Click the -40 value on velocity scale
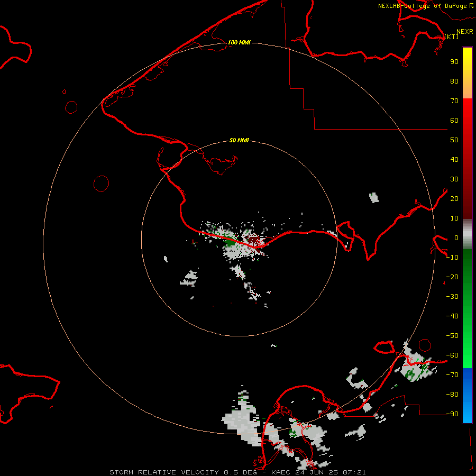 (452, 316)
